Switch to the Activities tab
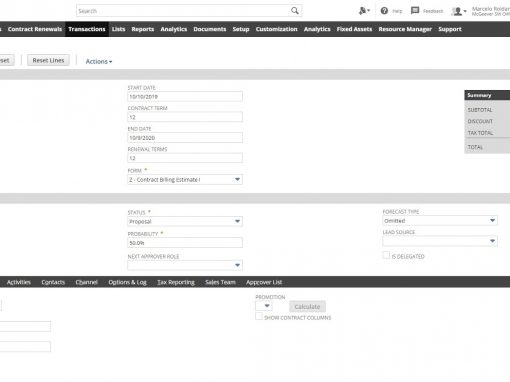510x382 pixels. (x=19, y=282)
